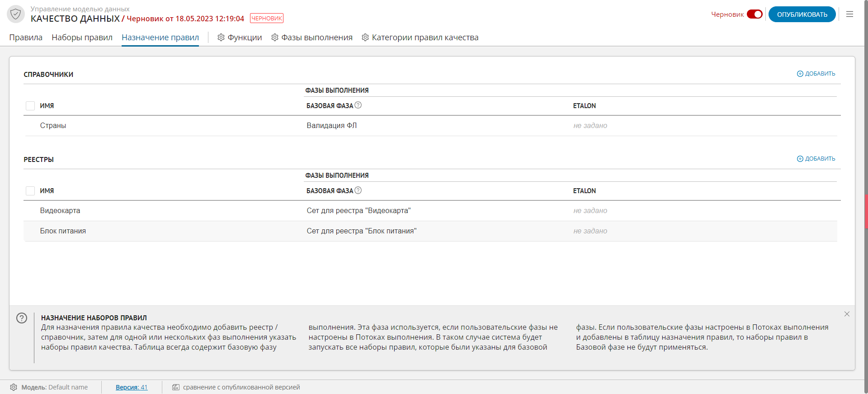Open the Функции settings tab
The height and width of the screenshot is (394, 868).
coord(240,38)
